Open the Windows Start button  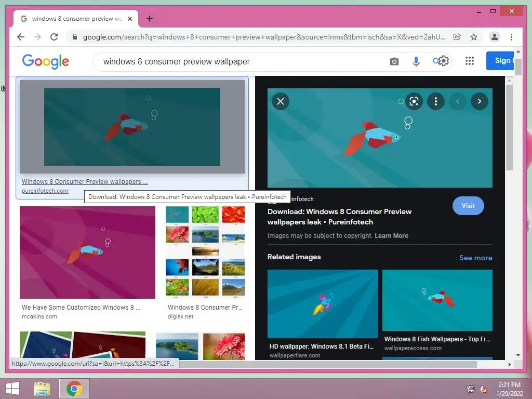12,389
